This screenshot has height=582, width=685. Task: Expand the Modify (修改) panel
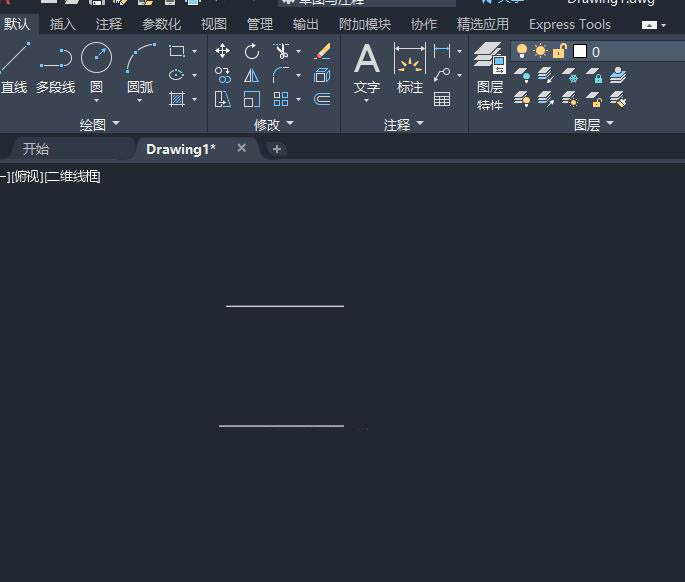[x=273, y=125]
